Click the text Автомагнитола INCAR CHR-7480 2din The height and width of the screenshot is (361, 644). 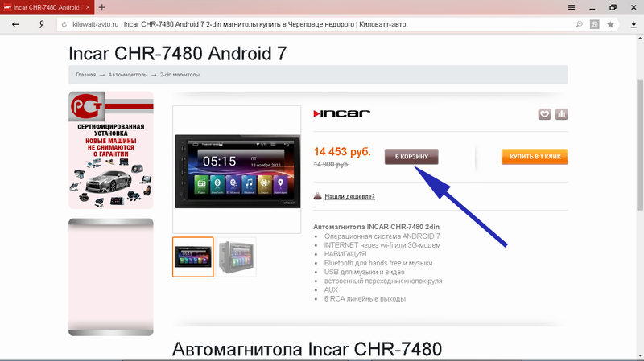pyautogui.click(x=376, y=227)
